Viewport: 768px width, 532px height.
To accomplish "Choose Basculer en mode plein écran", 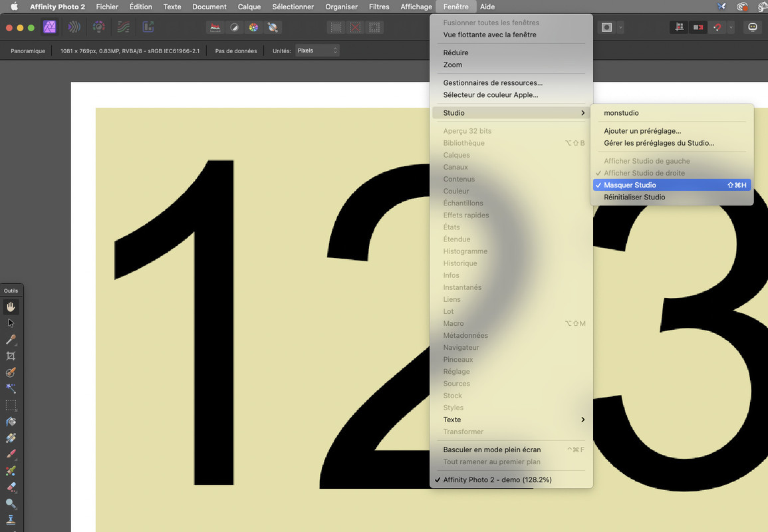I will coord(511,450).
